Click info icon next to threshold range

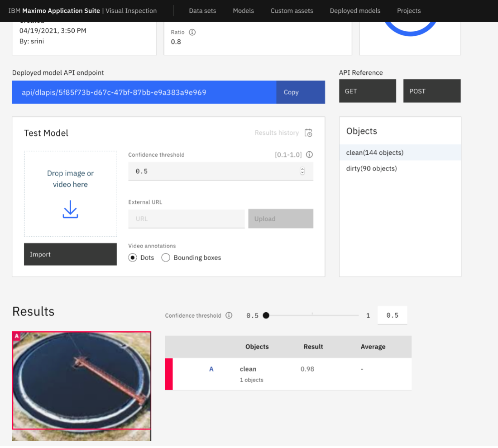coord(309,155)
